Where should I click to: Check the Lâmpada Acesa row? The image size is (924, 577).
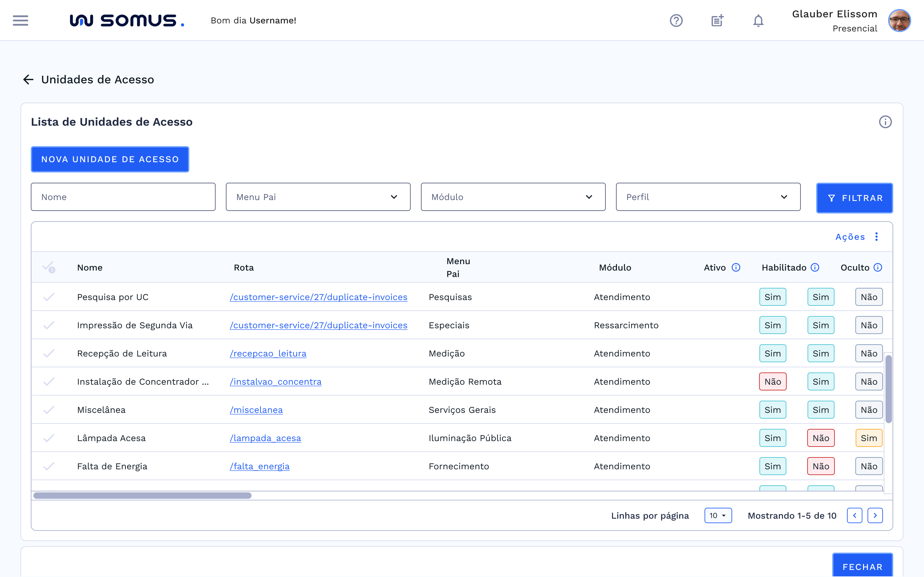pos(49,438)
